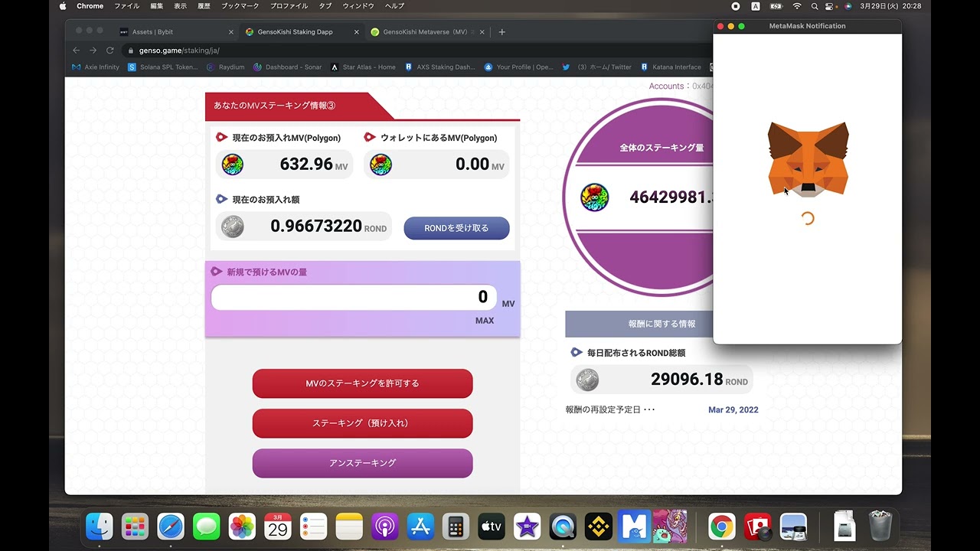Close the GensoKishi Staking Dapp tab

point(356,32)
